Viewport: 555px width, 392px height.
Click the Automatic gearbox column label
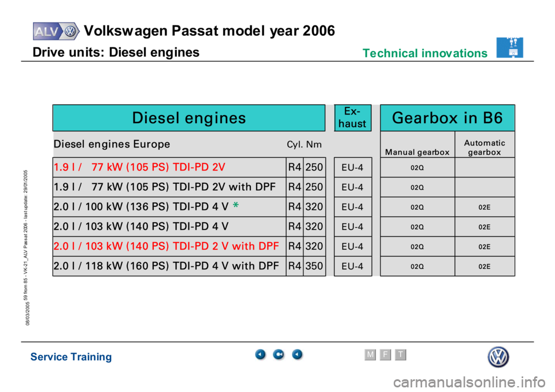pos(484,147)
